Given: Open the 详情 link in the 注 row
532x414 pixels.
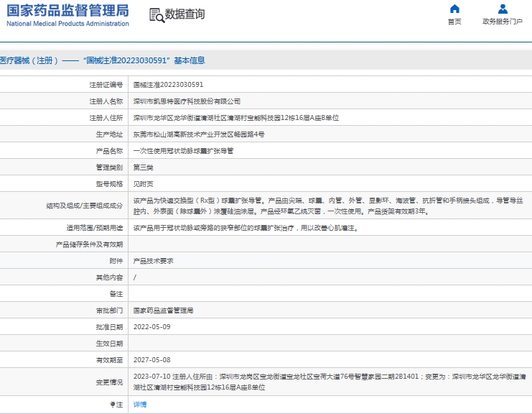Looking at the screenshot, I should click(x=140, y=404).
